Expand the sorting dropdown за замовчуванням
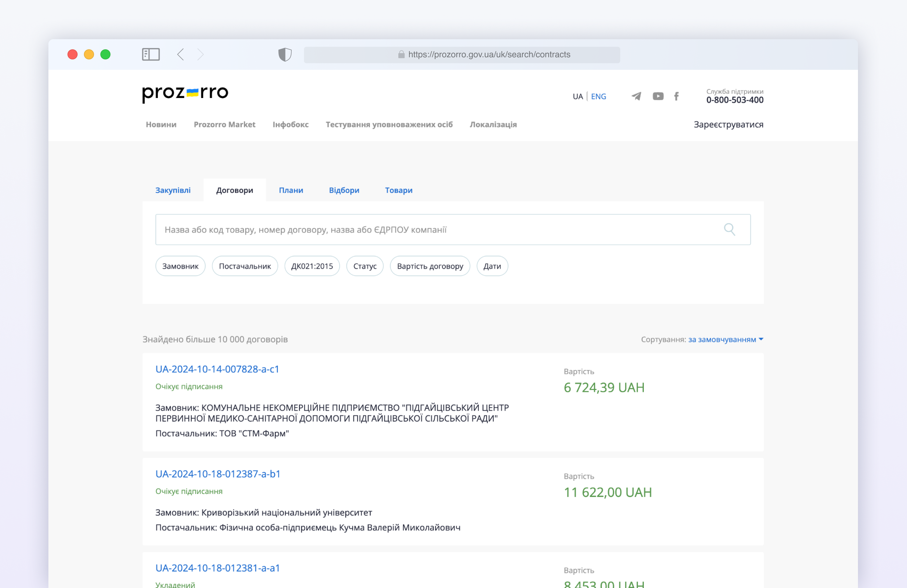 click(x=725, y=339)
